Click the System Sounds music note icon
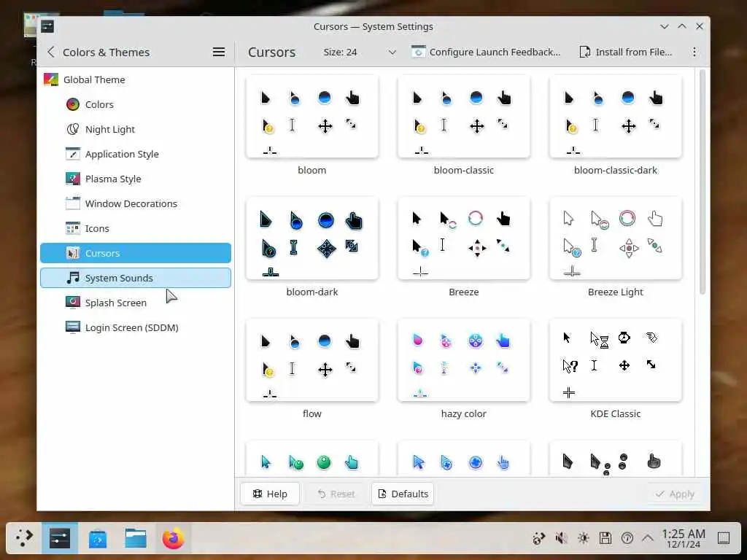 pos(72,278)
